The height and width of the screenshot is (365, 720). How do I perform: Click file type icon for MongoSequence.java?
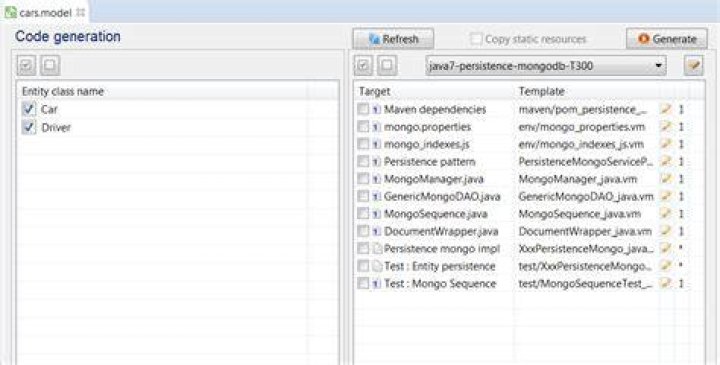(x=377, y=214)
